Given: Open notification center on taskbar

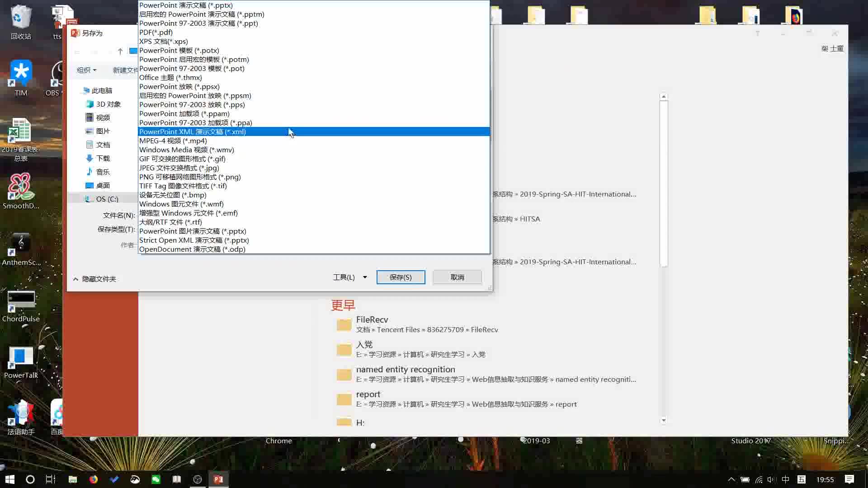Looking at the screenshot, I should tap(849, 479).
